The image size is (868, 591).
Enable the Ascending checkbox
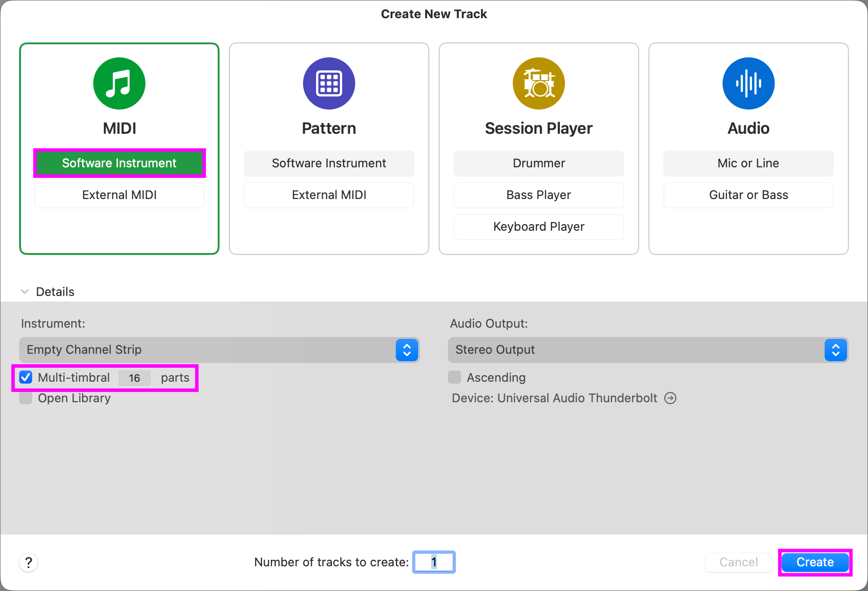pos(455,378)
